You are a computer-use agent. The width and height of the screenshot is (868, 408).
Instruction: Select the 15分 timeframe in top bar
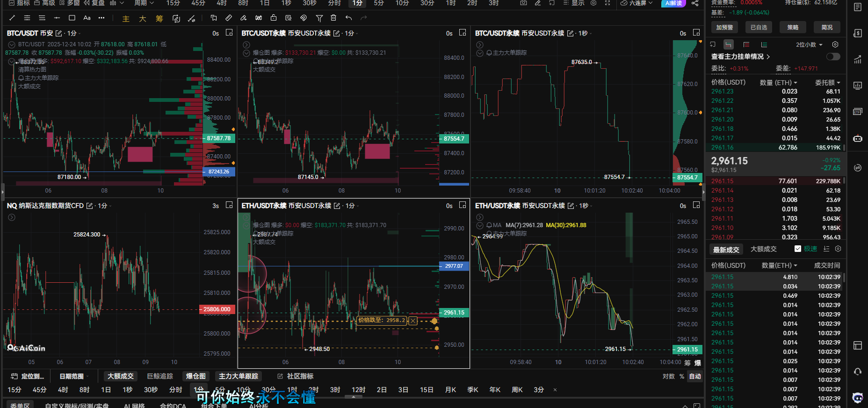[x=173, y=3]
